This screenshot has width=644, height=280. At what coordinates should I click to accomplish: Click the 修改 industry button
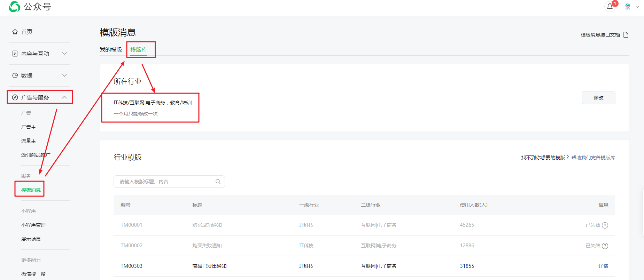click(x=598, y=98)
